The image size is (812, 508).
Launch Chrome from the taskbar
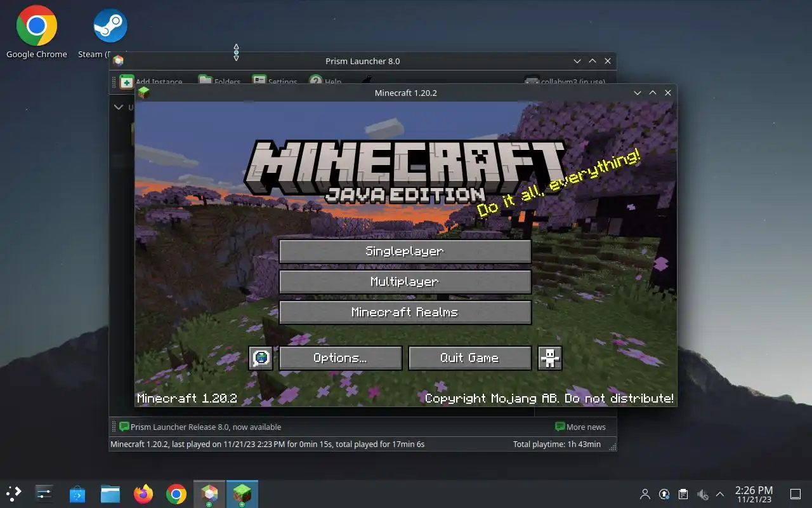pos(176,494)
